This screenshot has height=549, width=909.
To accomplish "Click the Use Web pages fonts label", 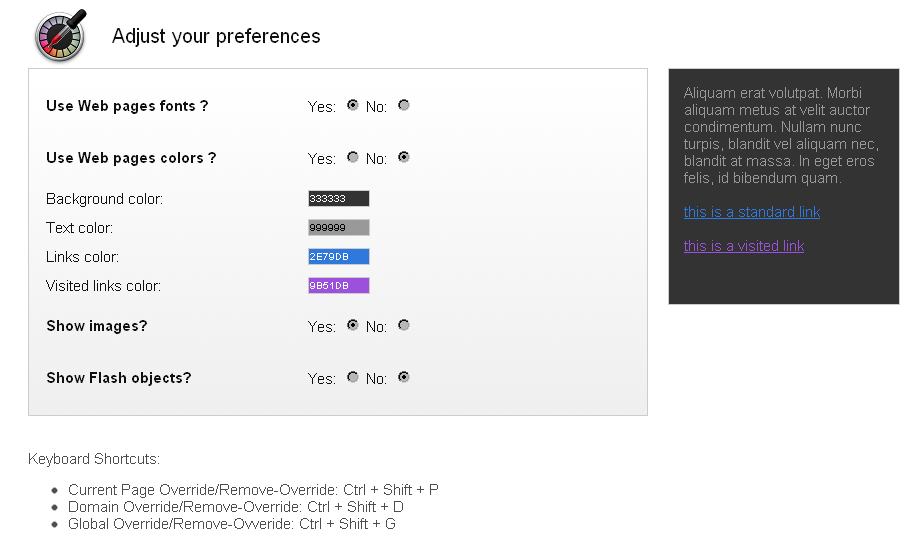I will [x=127, y=106].
